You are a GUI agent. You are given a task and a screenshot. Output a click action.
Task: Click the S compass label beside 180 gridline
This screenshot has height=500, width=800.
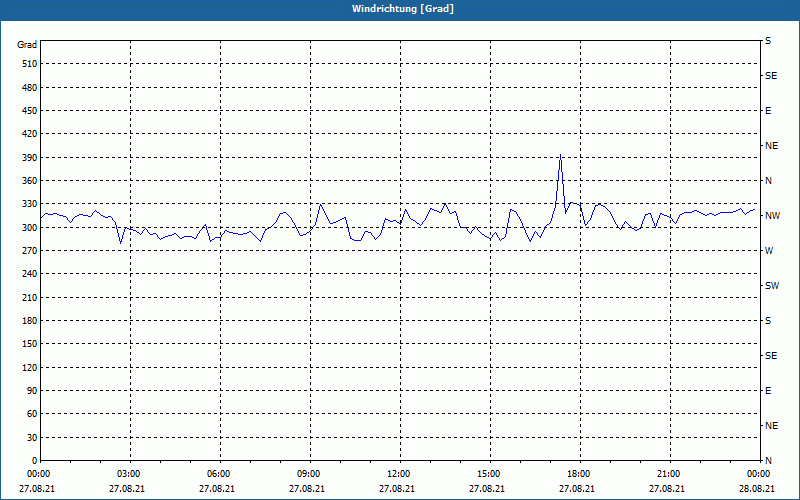768,321
